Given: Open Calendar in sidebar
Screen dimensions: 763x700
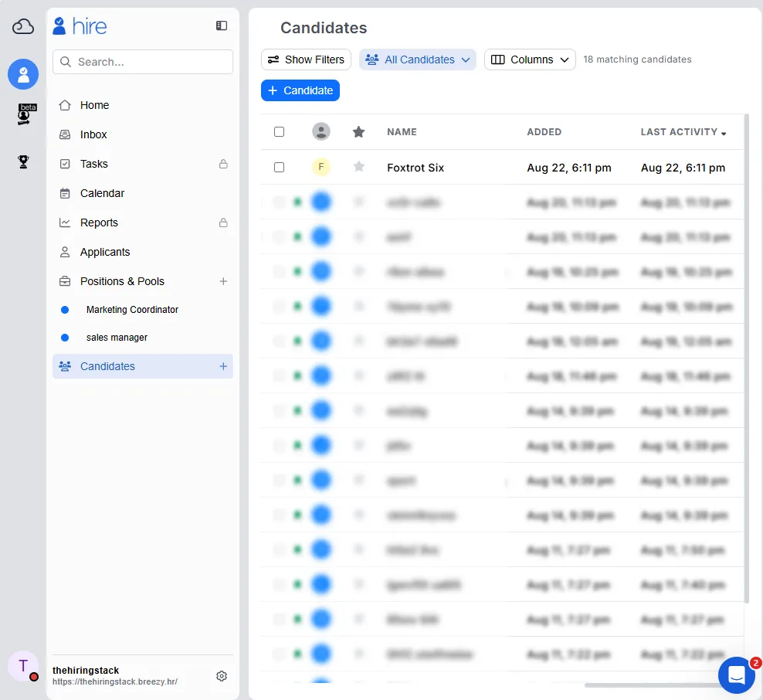Looking at the screenshot, I should [102, 193].
